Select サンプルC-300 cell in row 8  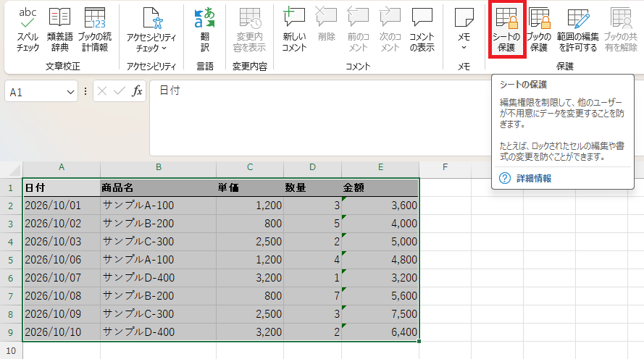tap(158, 314)
